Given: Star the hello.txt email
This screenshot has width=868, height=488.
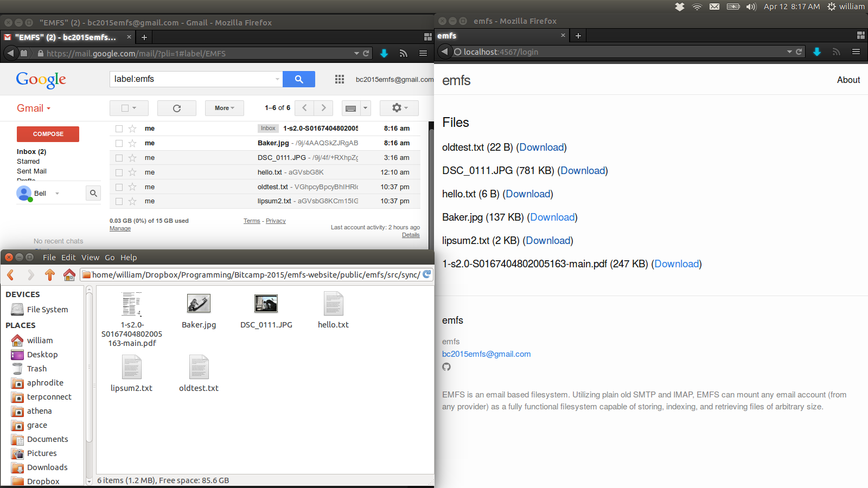Looking at the screenshot, I should pyautogui.click(x=132, y=172).
